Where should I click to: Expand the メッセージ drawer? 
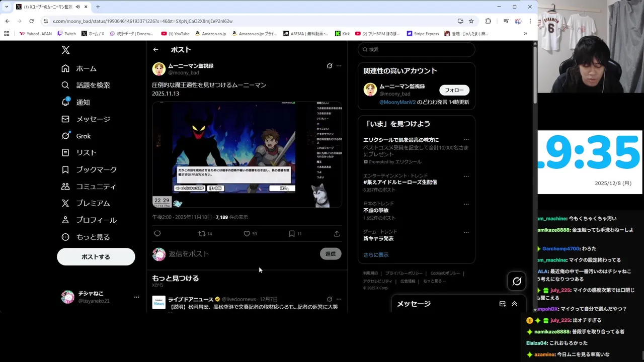click(x=514, y=304)
